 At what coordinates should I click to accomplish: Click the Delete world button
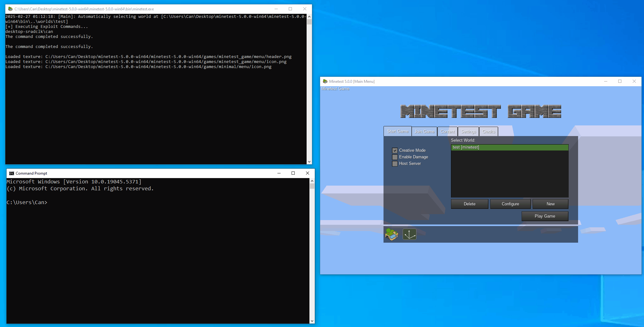[470, 204]
